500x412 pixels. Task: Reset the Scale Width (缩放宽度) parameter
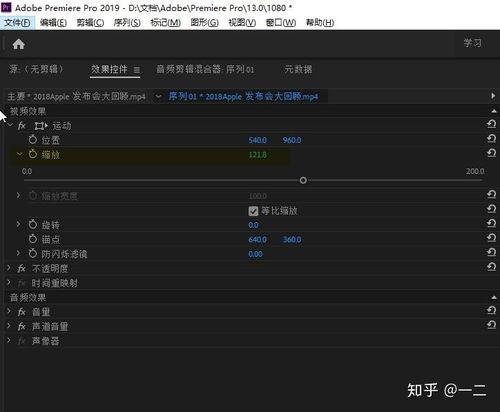click(491, 194)
